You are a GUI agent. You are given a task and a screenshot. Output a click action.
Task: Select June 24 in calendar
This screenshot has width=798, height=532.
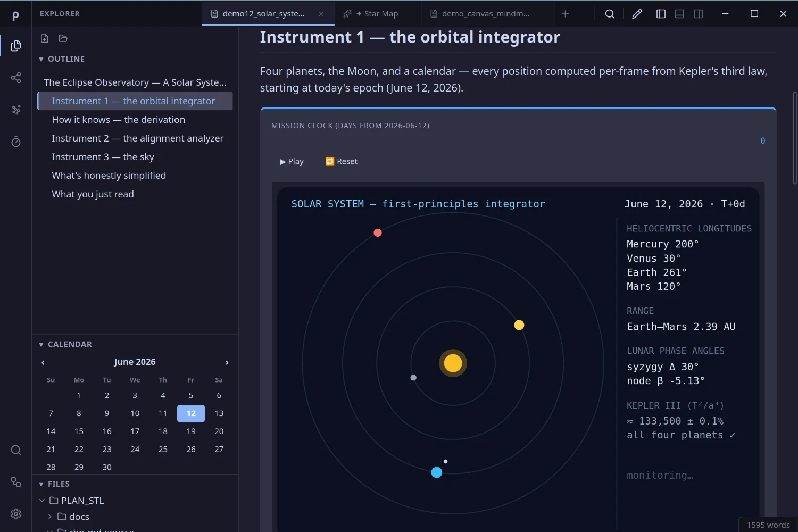coord(135,449)
